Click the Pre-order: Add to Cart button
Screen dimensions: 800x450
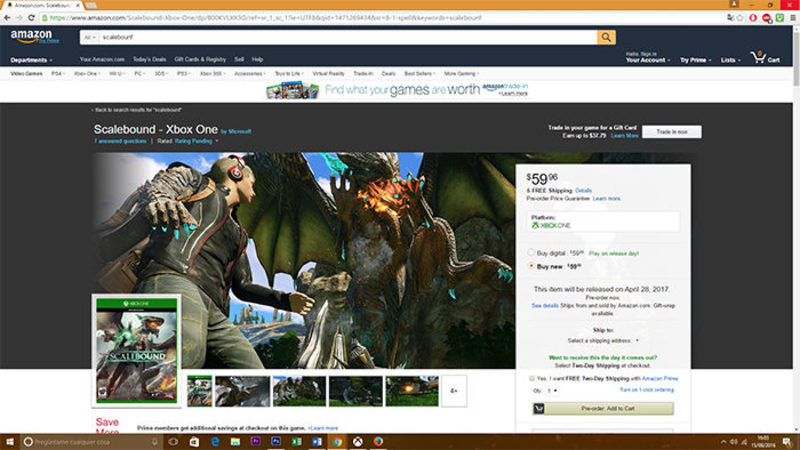(601, 408)
